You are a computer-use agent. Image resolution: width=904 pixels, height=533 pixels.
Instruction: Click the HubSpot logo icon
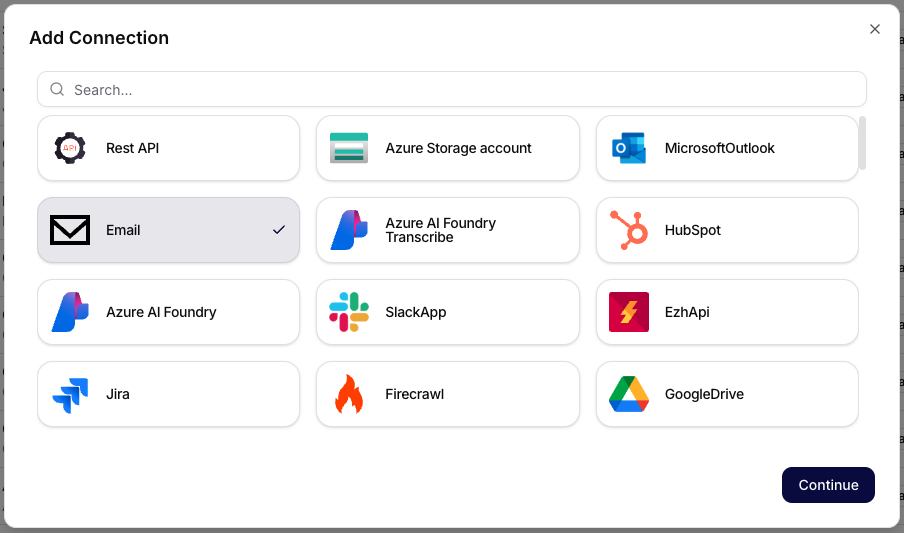pos(629,230)
